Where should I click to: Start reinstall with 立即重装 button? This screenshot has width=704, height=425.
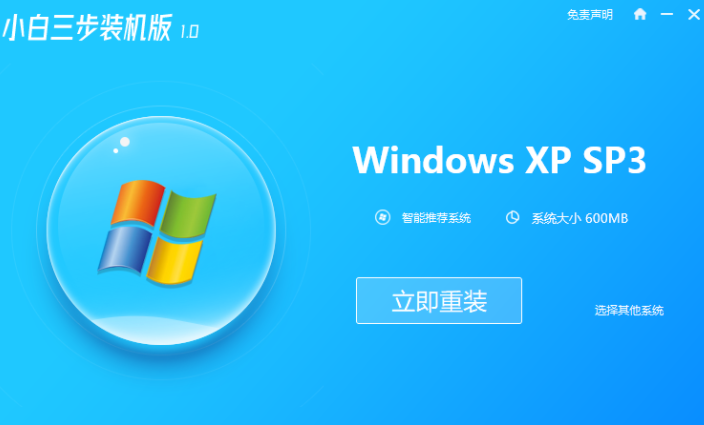(439, 300)
